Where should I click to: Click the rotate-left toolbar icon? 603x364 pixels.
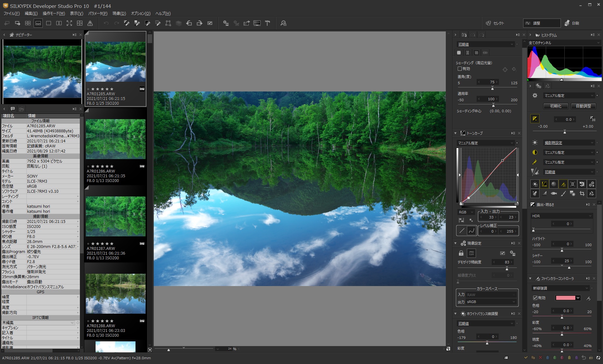189,23
